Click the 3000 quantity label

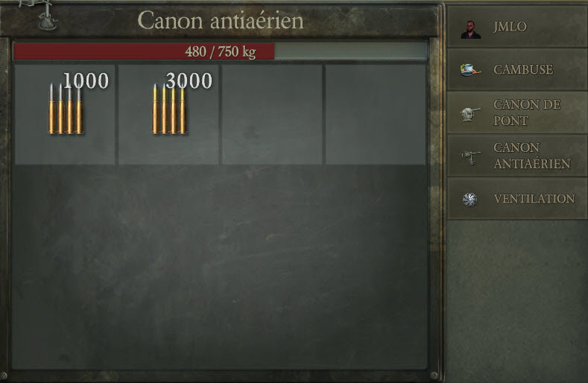189,80
